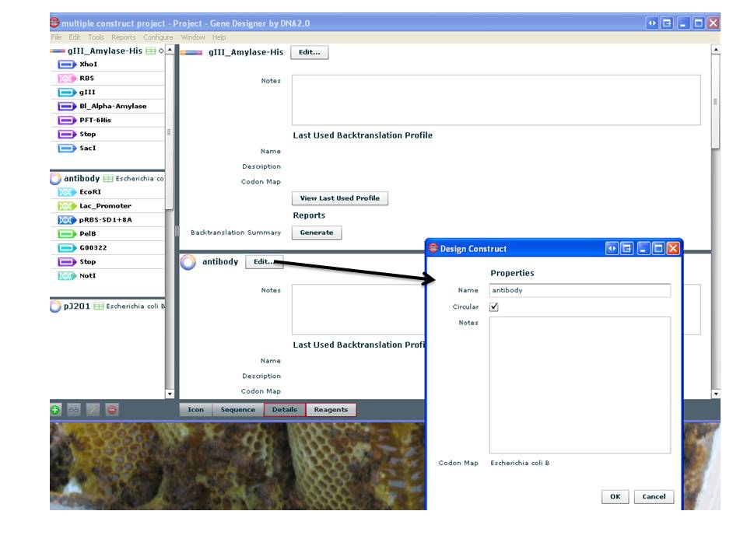
Task: Switch to the Icon tab
Action: click(x=196, y=410)
